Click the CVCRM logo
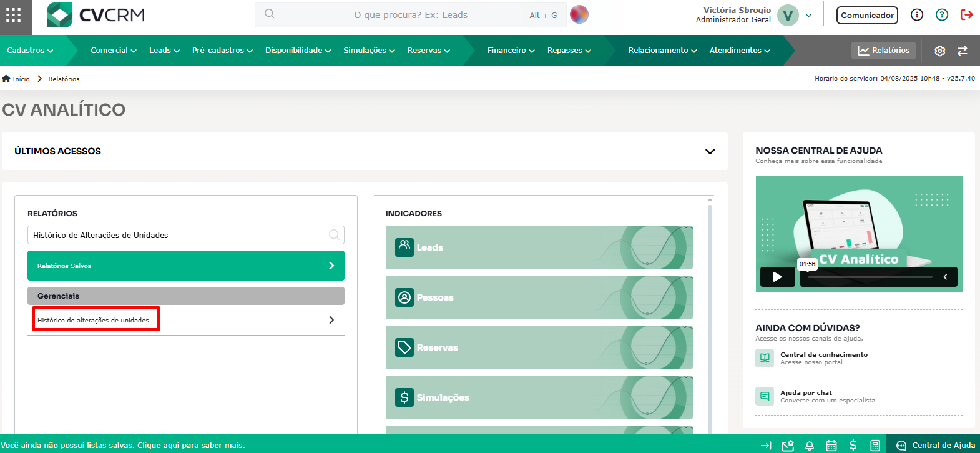This screenshot has height=453, width=980. pos(96,15)
